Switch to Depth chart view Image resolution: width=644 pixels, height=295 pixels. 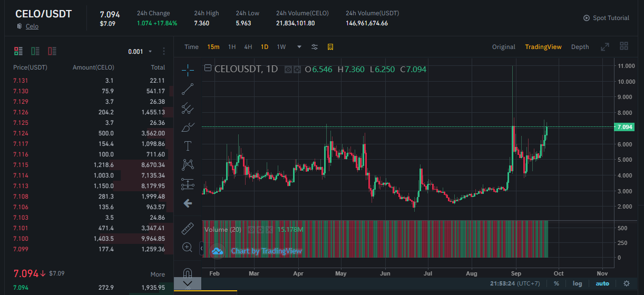(x=580, y=47)
